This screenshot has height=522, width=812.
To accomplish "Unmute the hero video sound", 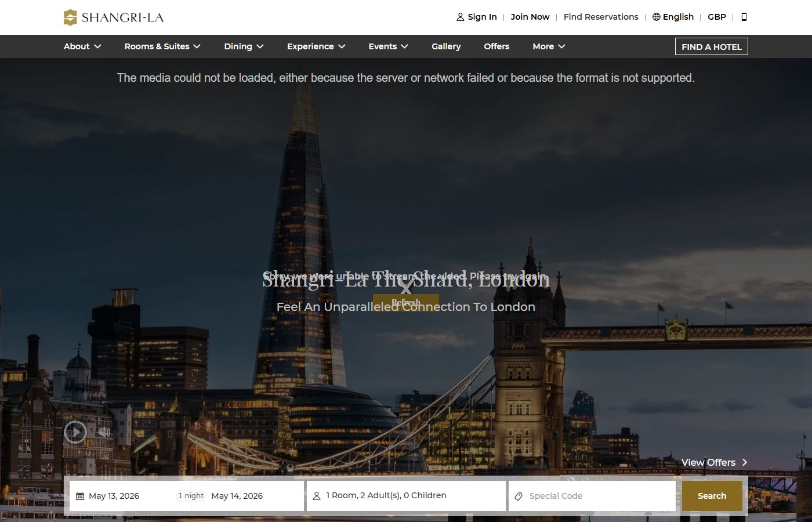I will tap(104, 432).
